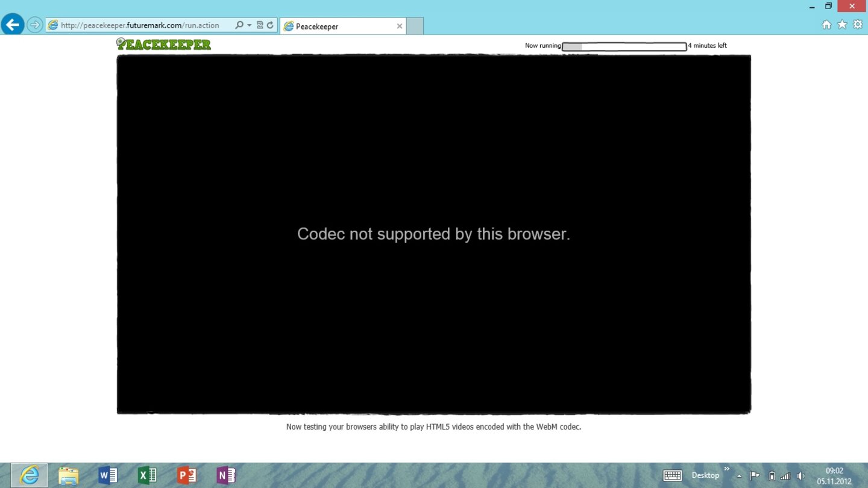This screenshot has width=868, height=488.
Task: Open File Explorer from the taskbar
Action: (68, 475)
